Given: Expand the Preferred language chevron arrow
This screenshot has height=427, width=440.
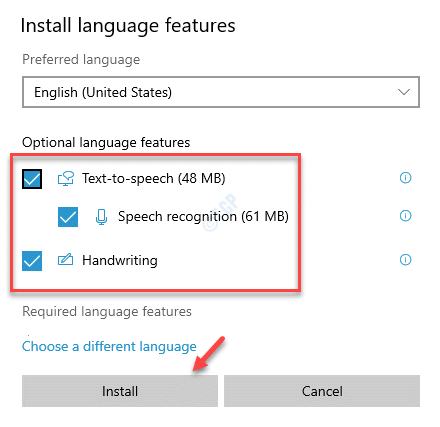Looking at the screenshot, I should pos(404,92).
